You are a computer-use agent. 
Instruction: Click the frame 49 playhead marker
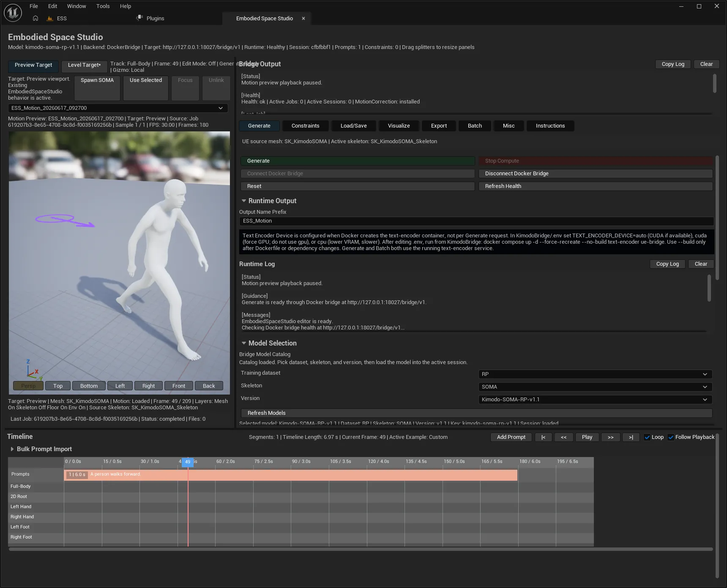pyautogui.click(x=188, y=462)
